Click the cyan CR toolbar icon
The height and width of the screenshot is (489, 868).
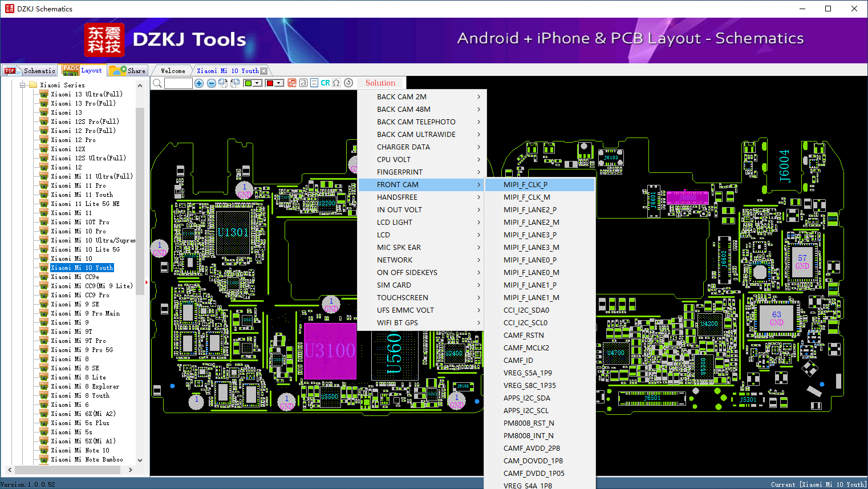tap(325, 83)
